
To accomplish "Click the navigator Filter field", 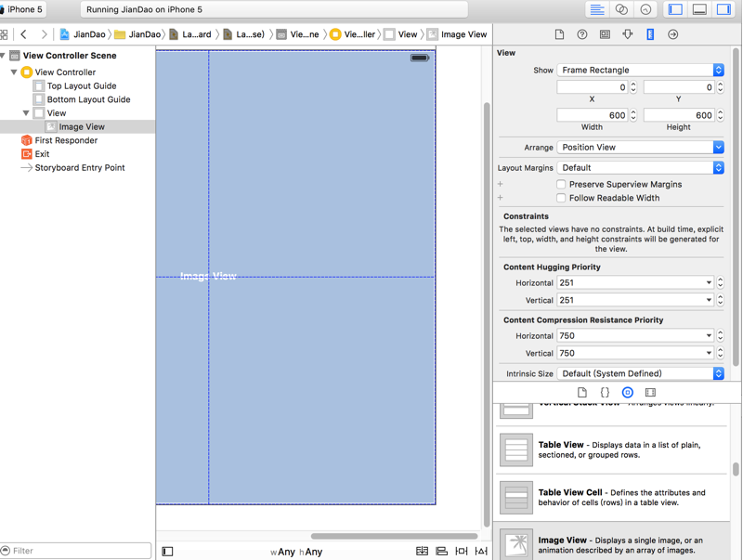I will coord(76,551).
